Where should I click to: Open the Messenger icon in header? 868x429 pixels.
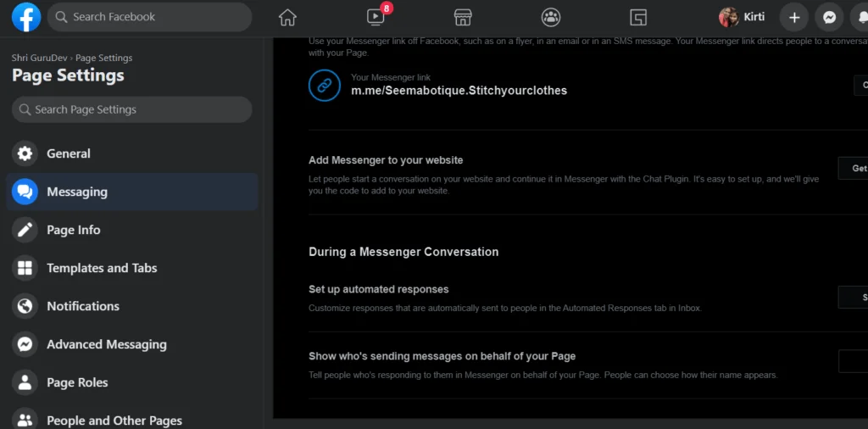click(829, 17)
